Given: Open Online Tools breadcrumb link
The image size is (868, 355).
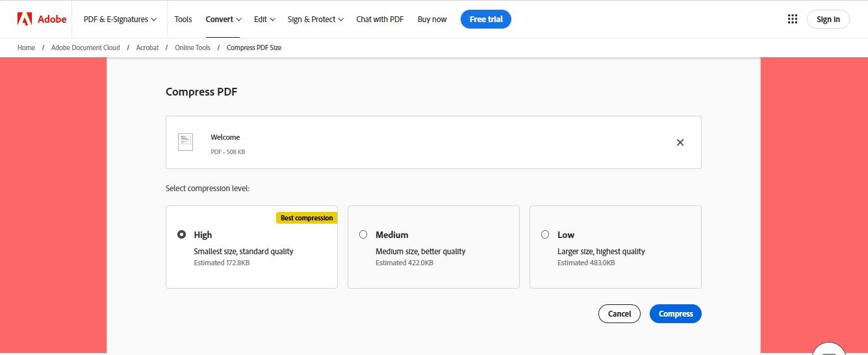Looking at the screenshot, I should click(193, 47).
